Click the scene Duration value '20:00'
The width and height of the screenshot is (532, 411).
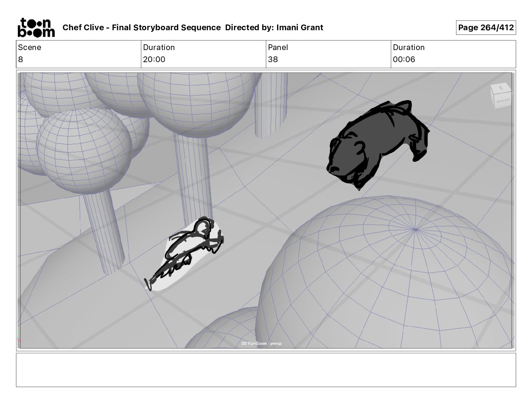click(x=154, y=59)
